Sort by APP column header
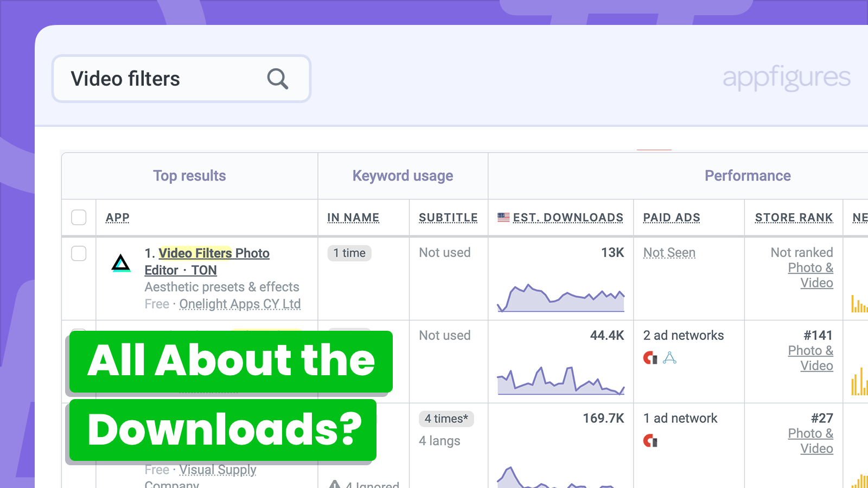Image resolution: width=868 pixels, height=488 pixels. click(118, 217)
